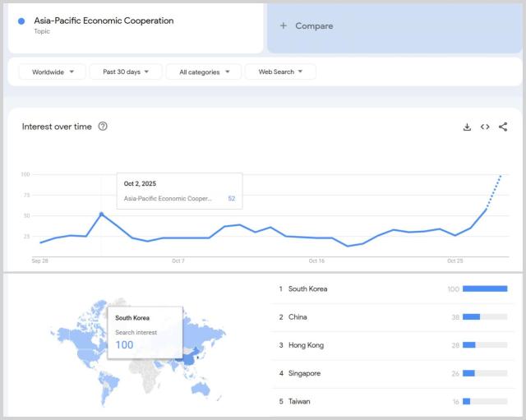
Task: Open Hong Kong from the region list
Action: coord(306,345)
